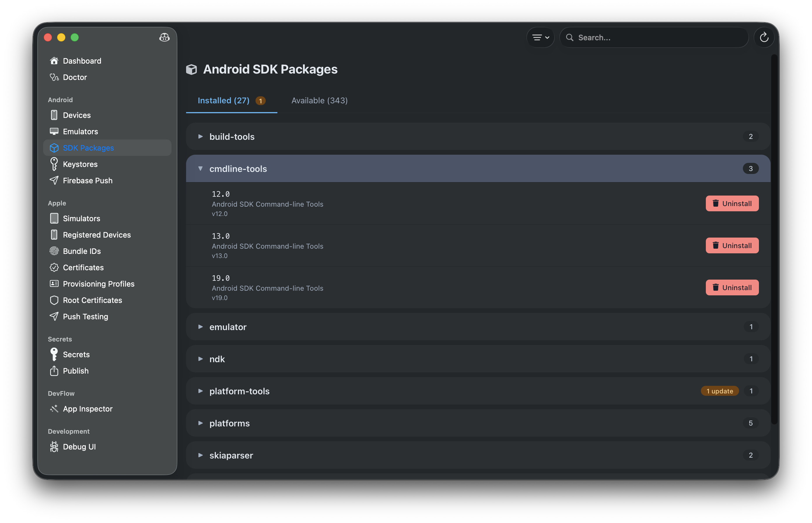Viewport: 812px width, 523px height.
Task: Open the Emulators panel
Action: coord(80,131)
